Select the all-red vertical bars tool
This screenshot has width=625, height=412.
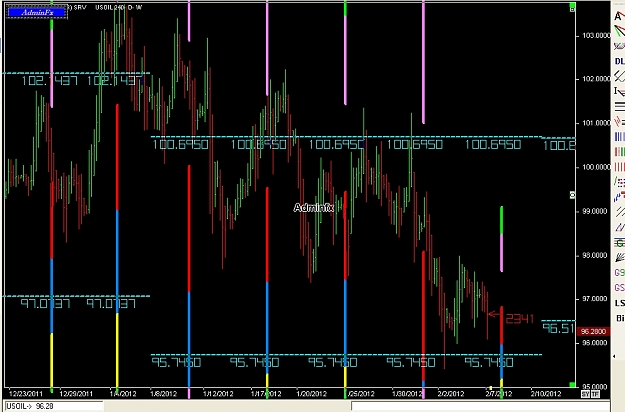(x=619, y=167)
